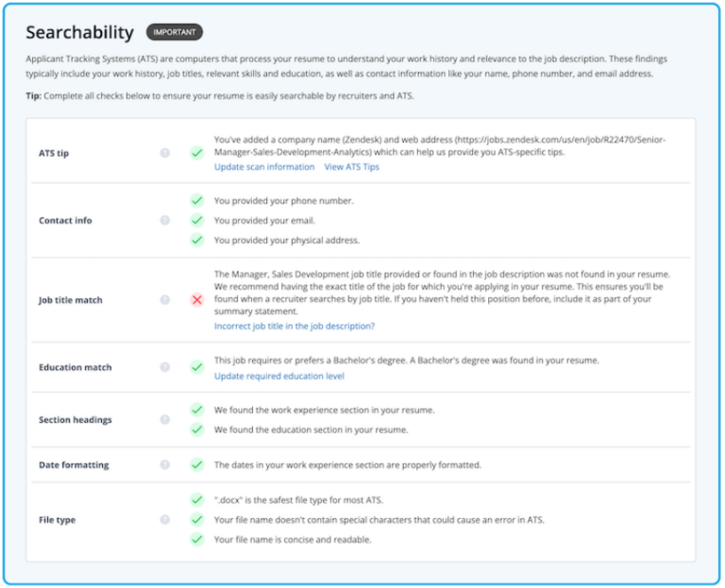Click Incorrect job title in the job description link

(x=295, y=326)
